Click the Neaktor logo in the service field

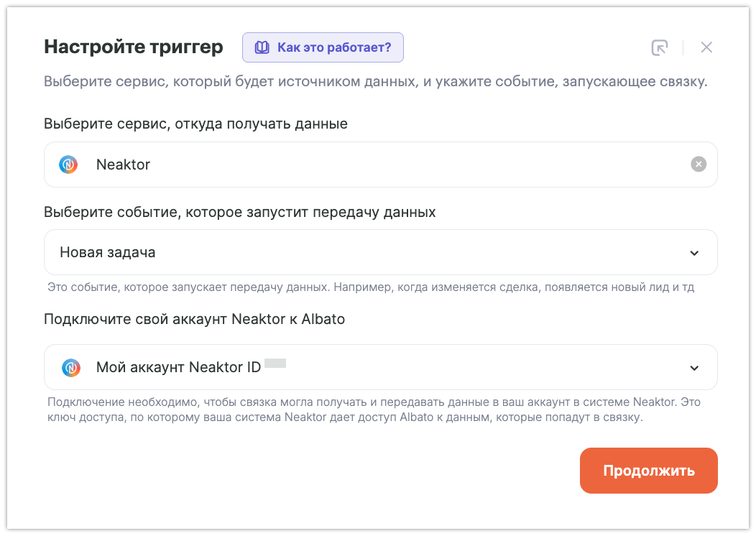[x=68, y=165]
